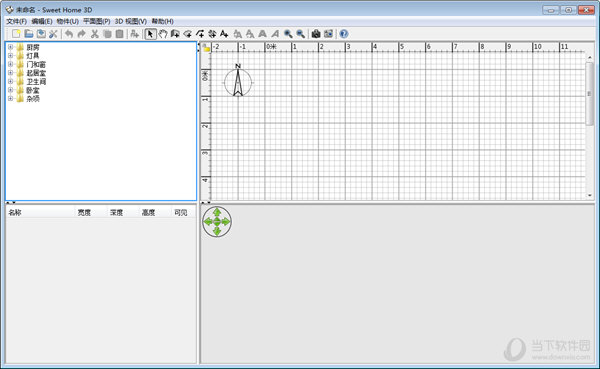The height and width of the screenshot is (369, 600).
Task: Click the Cut scissors icon
Action: tap(95, 34)
